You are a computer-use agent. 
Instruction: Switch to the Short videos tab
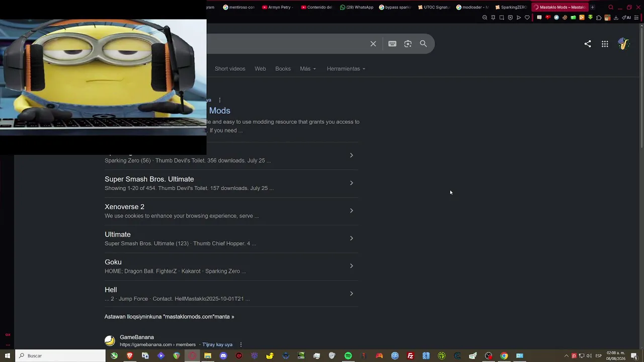pos(230,69)
